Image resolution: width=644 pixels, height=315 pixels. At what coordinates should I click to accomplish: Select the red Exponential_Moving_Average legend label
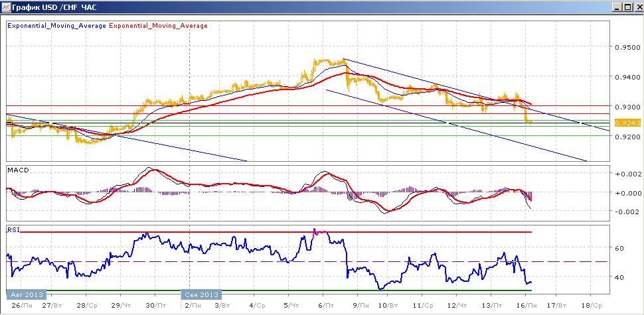pyautogui.click(x=158, y=25)
